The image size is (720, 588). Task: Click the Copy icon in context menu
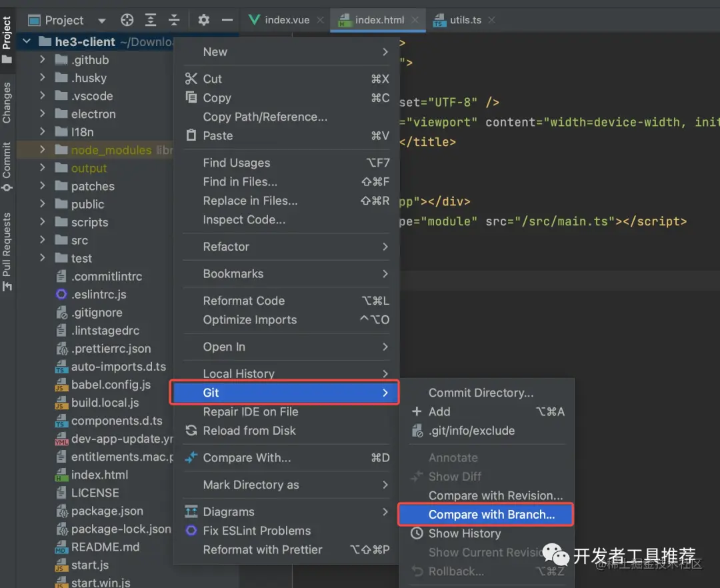tap(191, 97)
